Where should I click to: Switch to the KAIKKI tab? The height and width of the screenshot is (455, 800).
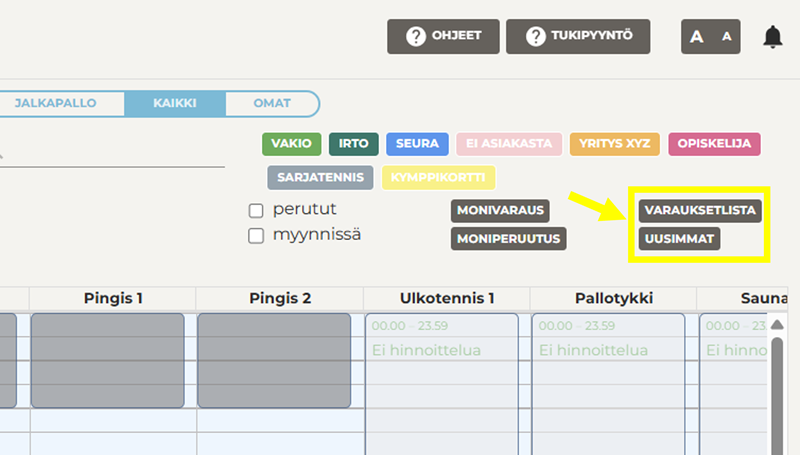click(175, 103)
